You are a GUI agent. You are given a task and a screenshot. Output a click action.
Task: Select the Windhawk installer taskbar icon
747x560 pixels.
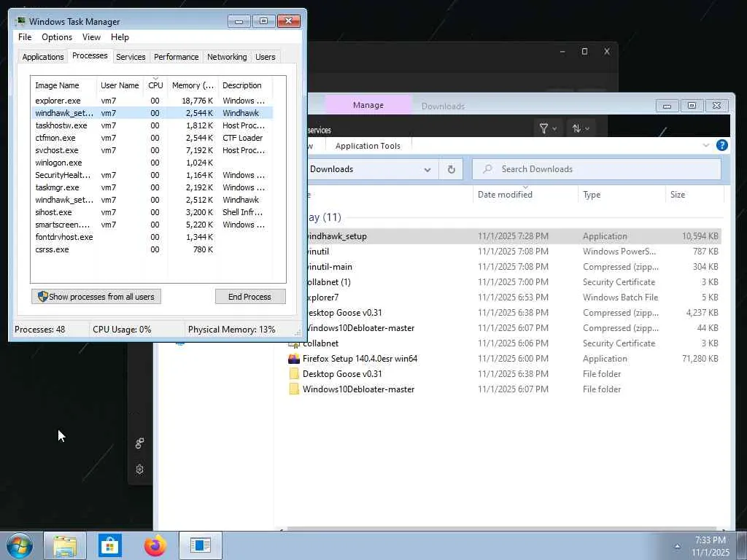(200, 545)
